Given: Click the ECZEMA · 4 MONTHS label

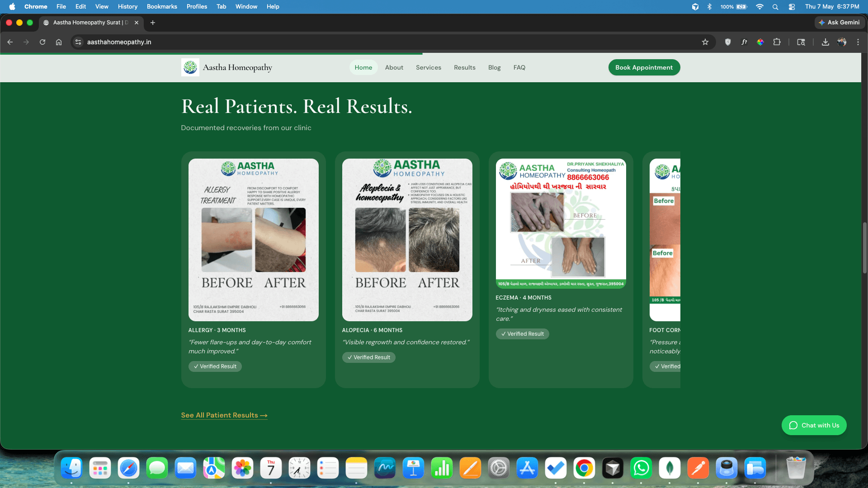Looking at the screenshot, I should pos(524,298).
